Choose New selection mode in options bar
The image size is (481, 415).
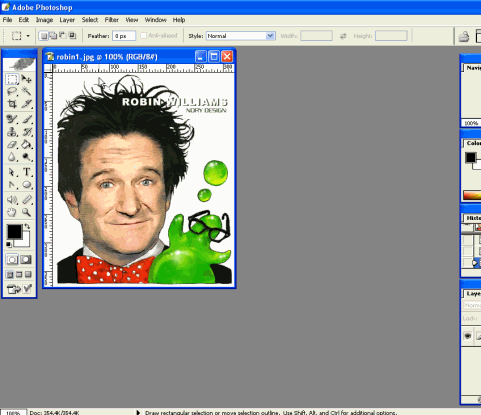click(x=44, y=36)
